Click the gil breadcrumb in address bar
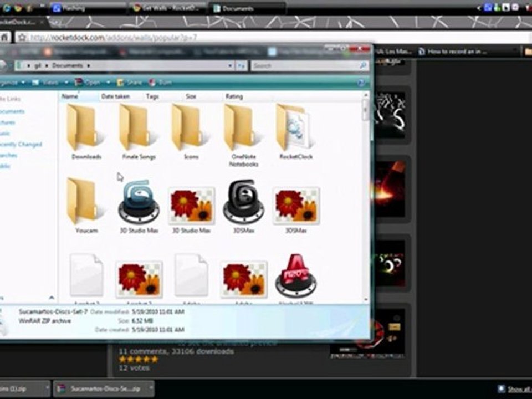This screenshot has width=532, height=399. coord(38,65)
